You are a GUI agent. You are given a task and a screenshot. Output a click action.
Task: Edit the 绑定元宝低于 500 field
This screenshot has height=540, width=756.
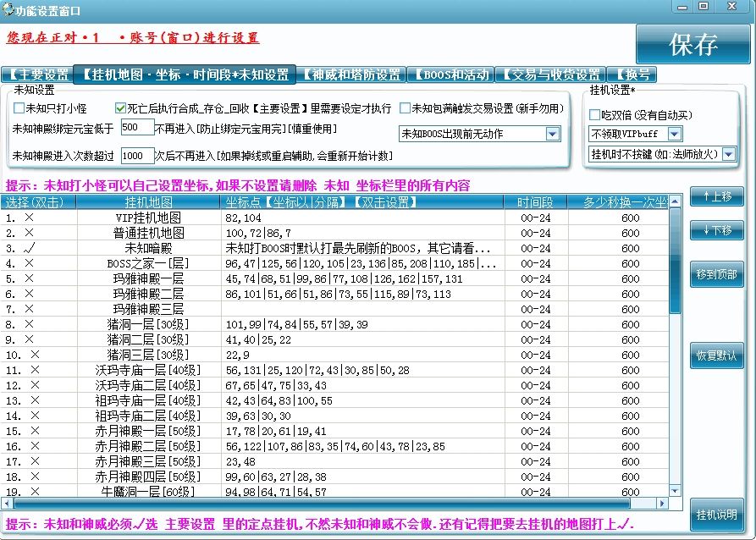pos(137,127)
